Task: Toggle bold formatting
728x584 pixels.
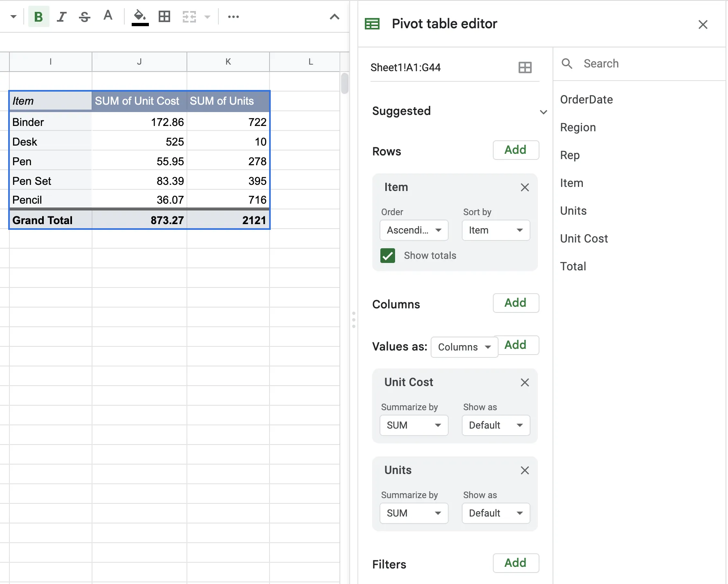Action: [39, 16]
